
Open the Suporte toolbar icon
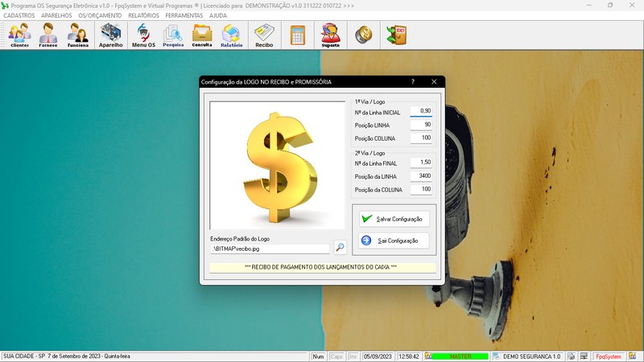point(331,35)
